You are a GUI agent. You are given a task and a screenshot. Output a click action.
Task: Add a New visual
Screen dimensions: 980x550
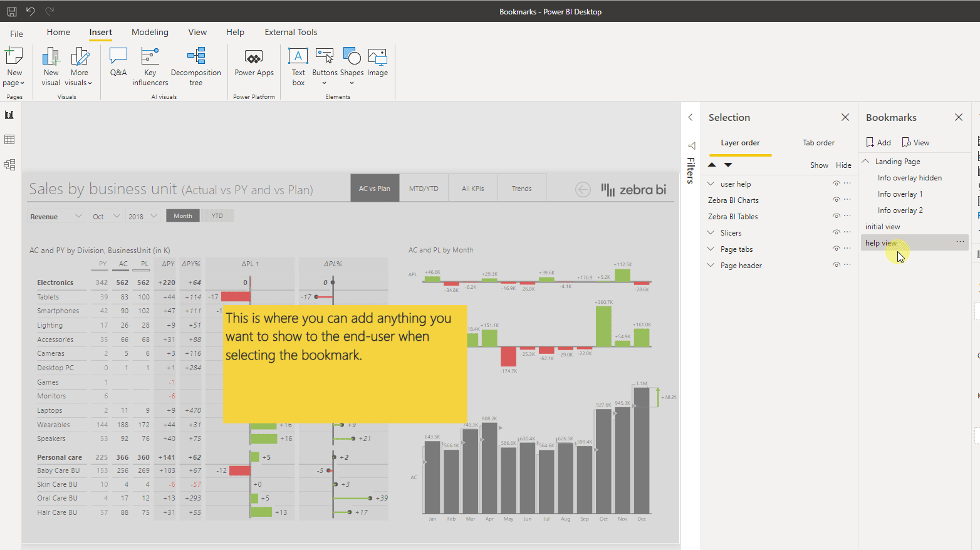(x=51, y=66)
